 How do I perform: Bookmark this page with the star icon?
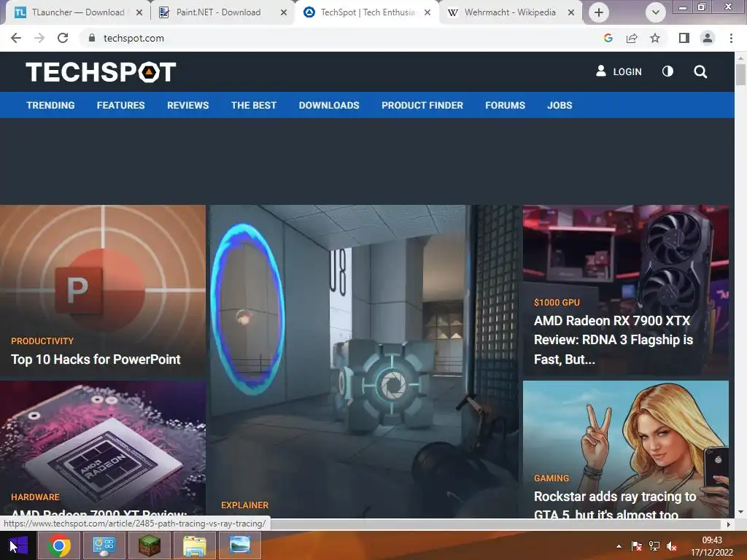655,38
